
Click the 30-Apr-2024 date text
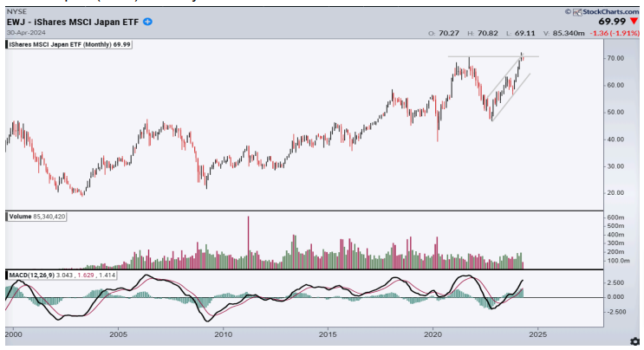(x=26, y=33)
